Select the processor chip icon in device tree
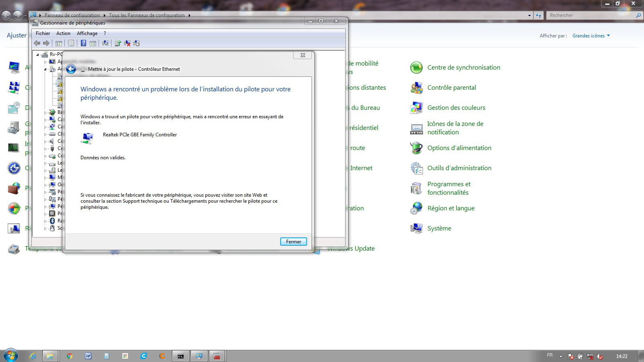644x362 pixels. pyautogui.click(x=52, y=214)
